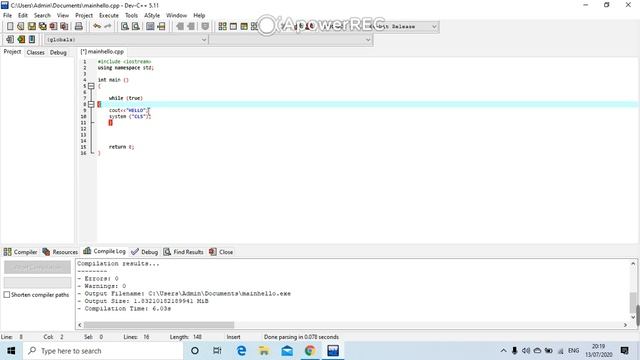
Task: Click the Close All files toolbar icon
Action: [64, 26]
